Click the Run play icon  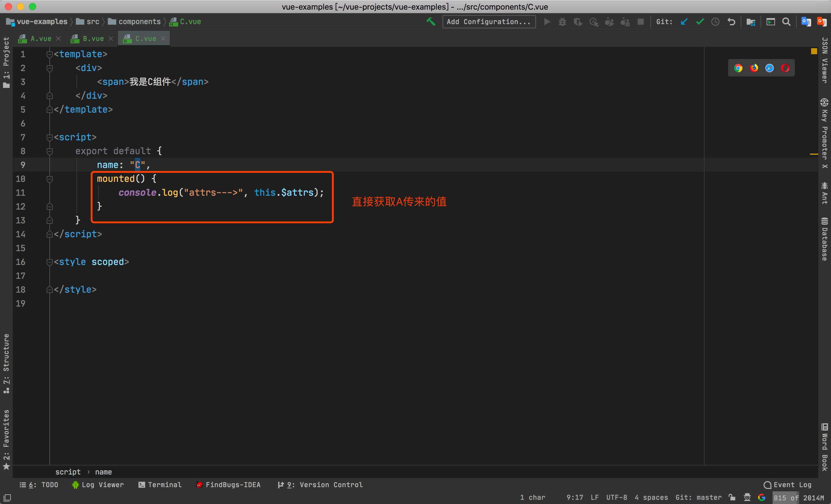(547, 22)
